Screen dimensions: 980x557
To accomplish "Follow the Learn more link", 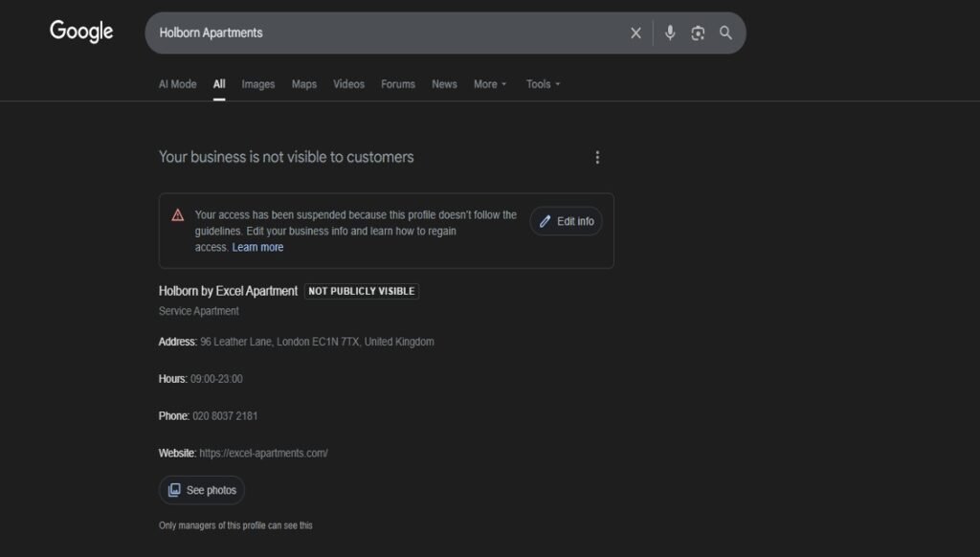I will 257,247.
